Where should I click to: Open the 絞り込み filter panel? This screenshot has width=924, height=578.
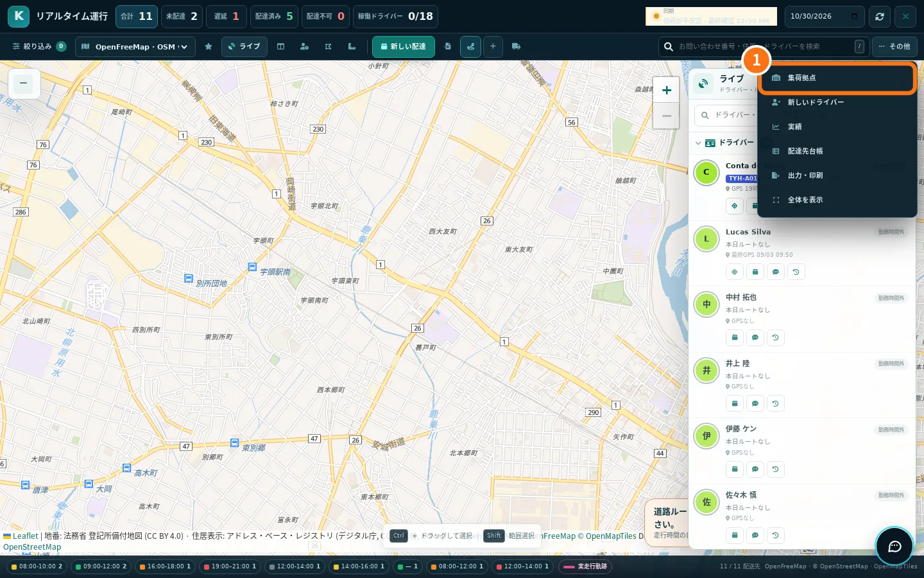coord(38,47)
